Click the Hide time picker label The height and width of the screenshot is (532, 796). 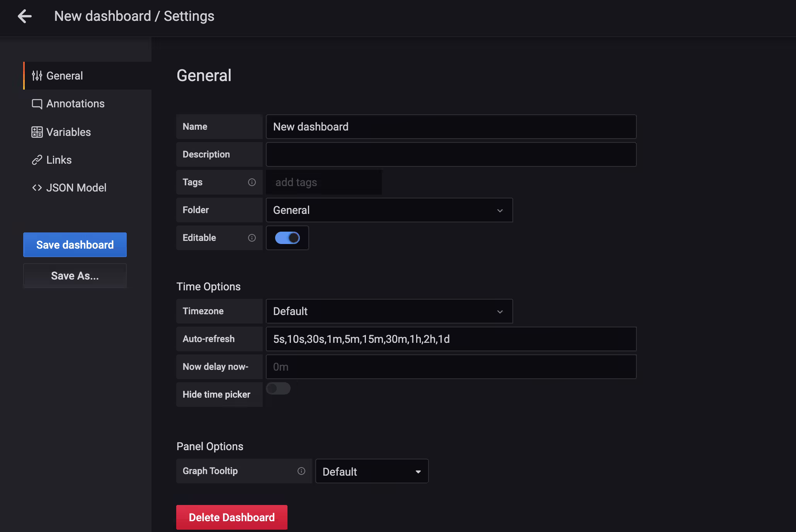[216, 395]
